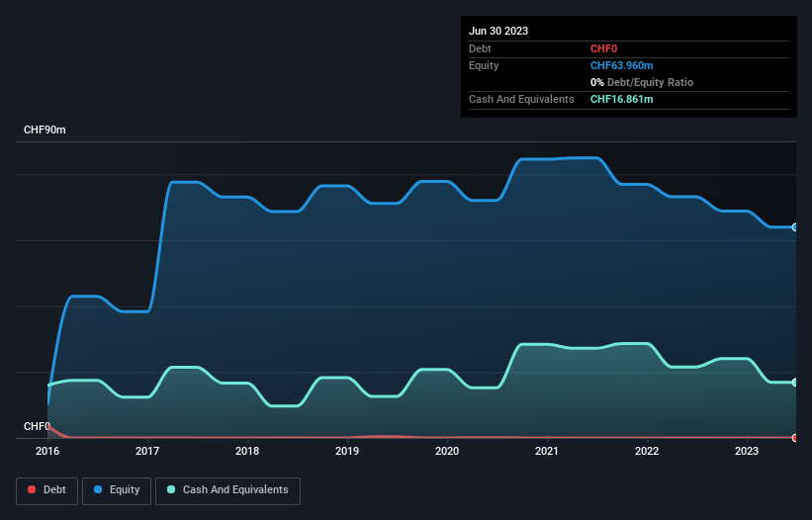812x520 pixels.
Task: Toggle Cash And Equivalents legend button
Action: coord(227,490)
